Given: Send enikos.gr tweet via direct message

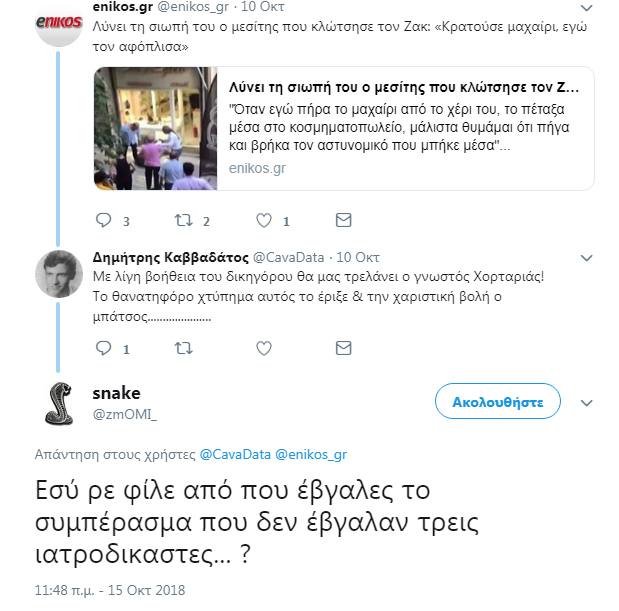Looking at the screenshot, I should (343, 220).
